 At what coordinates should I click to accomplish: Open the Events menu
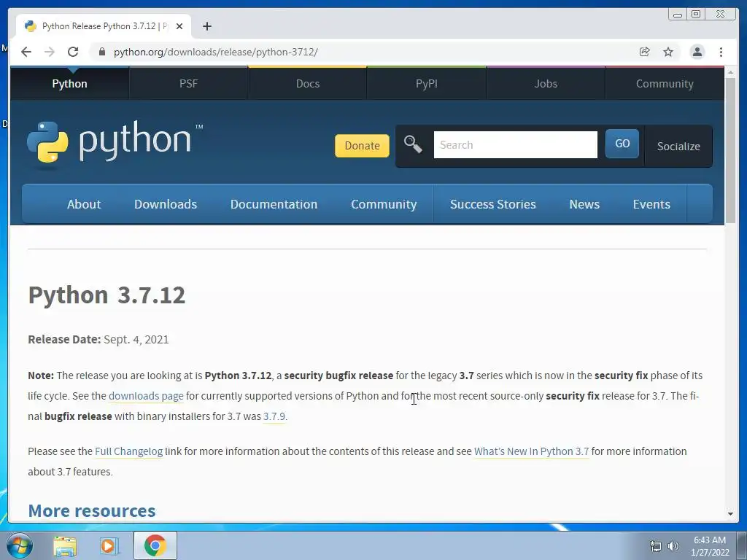pos(651,204)
